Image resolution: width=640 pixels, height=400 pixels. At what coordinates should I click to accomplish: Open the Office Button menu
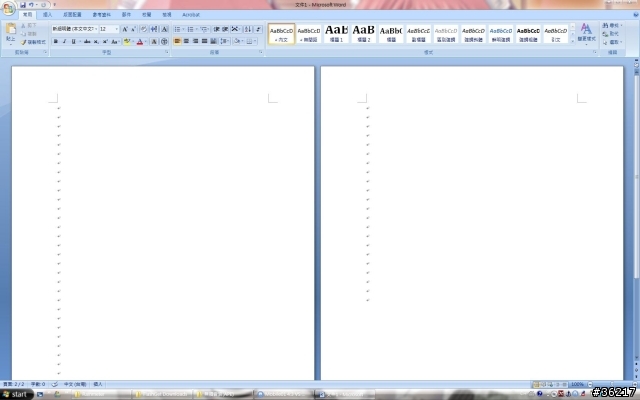pos(8,8)
